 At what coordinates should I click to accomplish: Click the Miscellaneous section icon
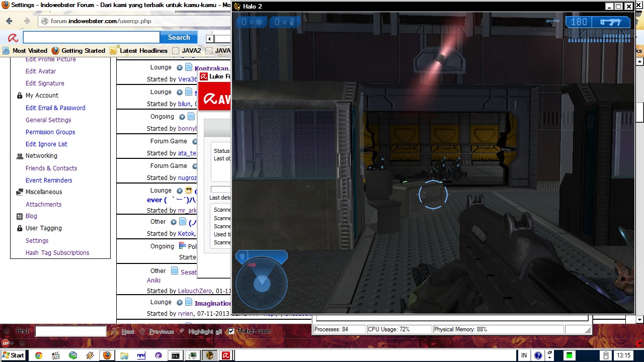click(x=20, y=192)
